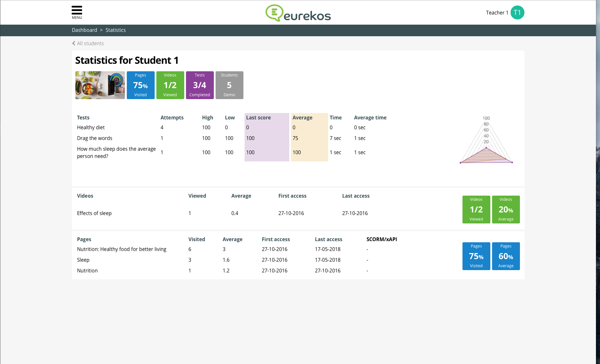
Task: Click the Videos 20% Average tile
Action: pos(506,210)
